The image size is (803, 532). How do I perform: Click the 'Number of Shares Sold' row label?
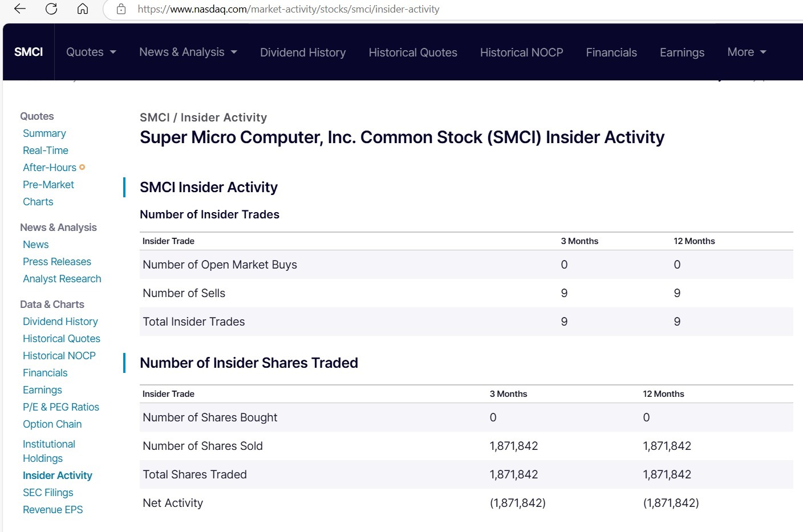203,446
